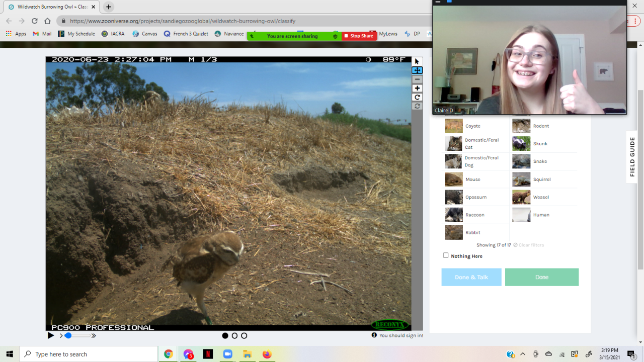Zoom in on the owl image
Image resolution: width=644 pixels, height=362 pixels.
point(417,88)
